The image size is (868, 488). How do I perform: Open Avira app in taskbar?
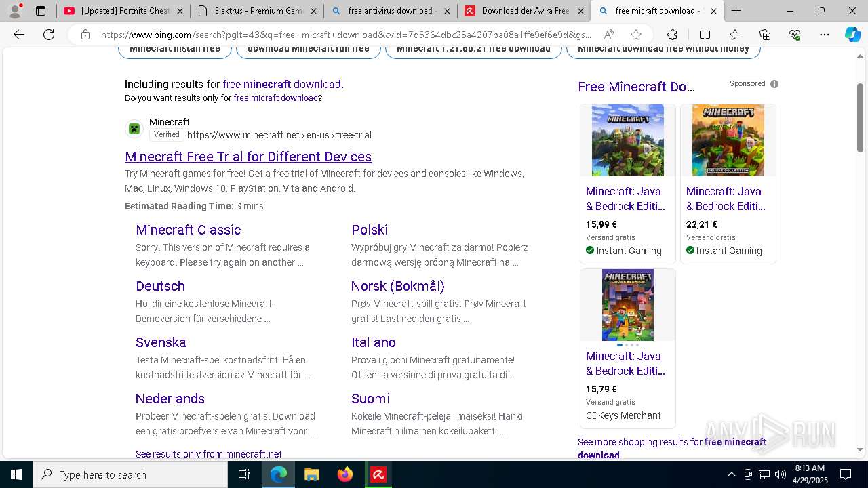point(378,474)
